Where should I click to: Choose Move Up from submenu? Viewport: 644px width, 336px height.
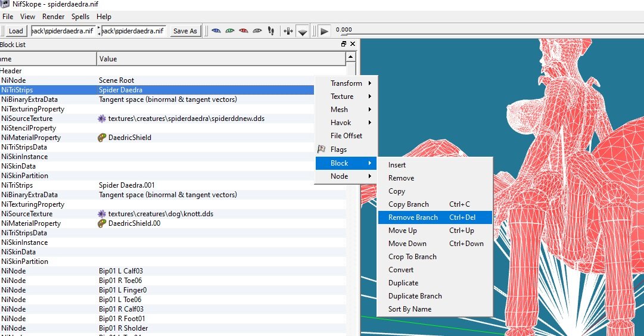click(x=435, y=231)
